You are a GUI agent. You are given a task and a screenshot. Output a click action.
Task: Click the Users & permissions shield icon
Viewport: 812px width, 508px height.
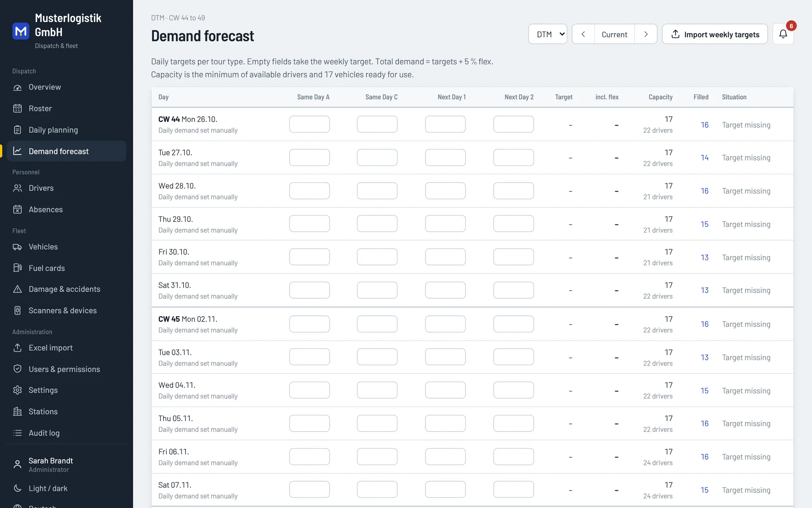[x=17, y=369]
